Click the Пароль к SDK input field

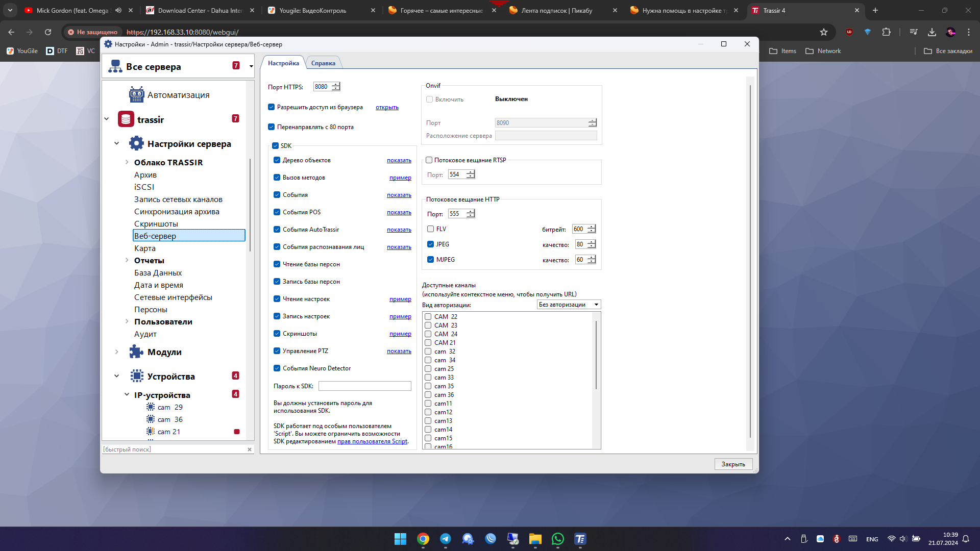point(365,386)
